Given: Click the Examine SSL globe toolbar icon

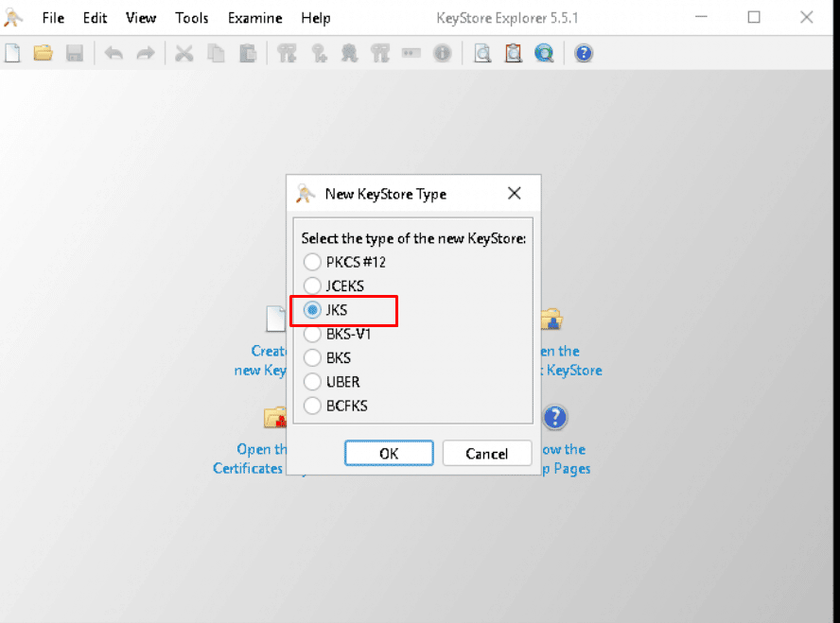Looking at the screenshot, I should 544,53.
